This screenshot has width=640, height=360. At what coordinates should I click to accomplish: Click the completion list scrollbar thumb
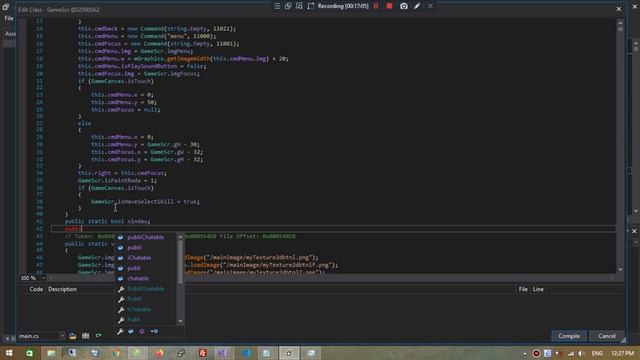coord(180,261)
